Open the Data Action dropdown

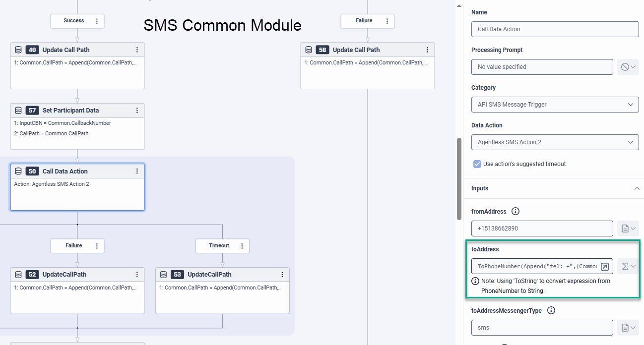point(555,142)
